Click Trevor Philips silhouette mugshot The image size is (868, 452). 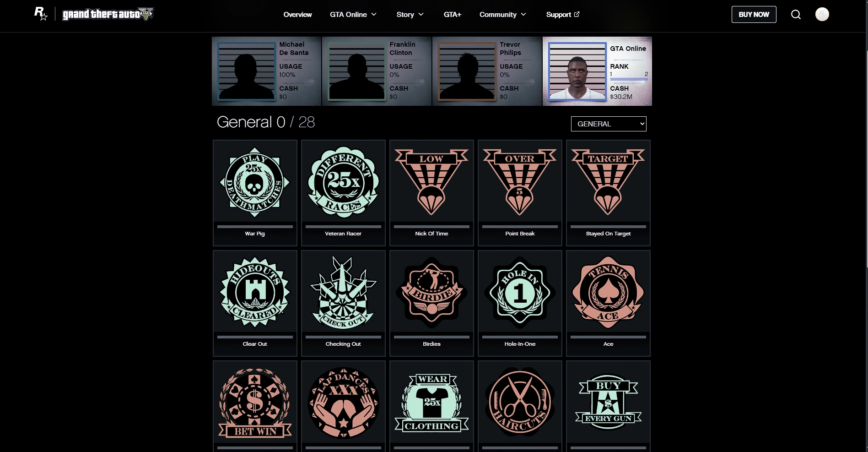[x=467, y=71]
